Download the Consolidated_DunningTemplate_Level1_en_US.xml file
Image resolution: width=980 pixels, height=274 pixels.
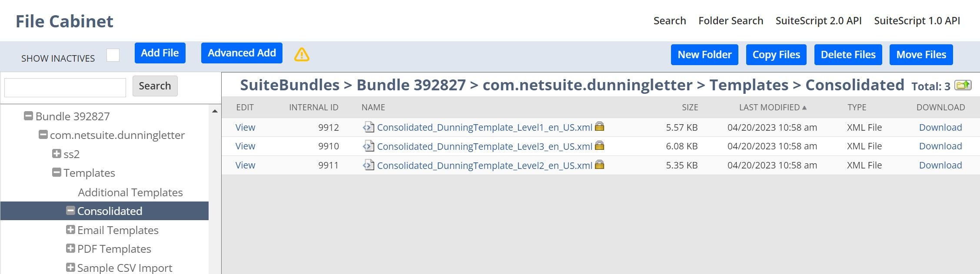940,127
